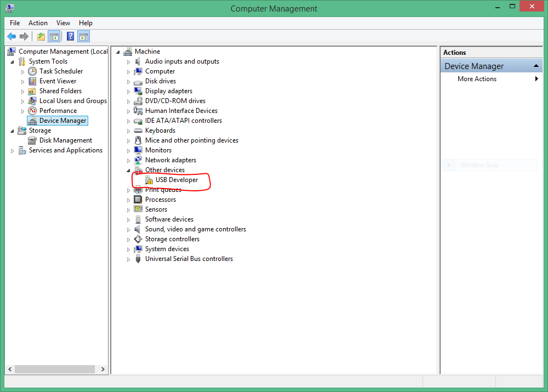Select the System devices category
This screenshot has height=392, width=548.
[167, 249]
